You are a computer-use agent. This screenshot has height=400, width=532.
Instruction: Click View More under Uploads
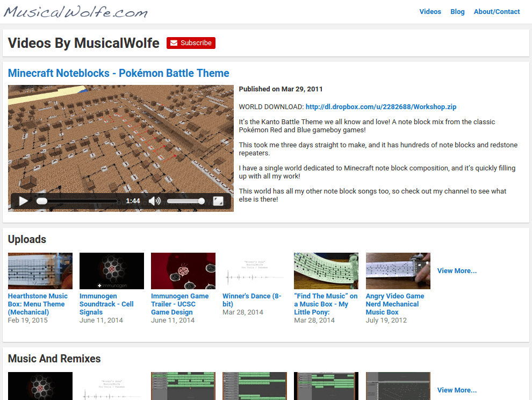coord(457,270)
